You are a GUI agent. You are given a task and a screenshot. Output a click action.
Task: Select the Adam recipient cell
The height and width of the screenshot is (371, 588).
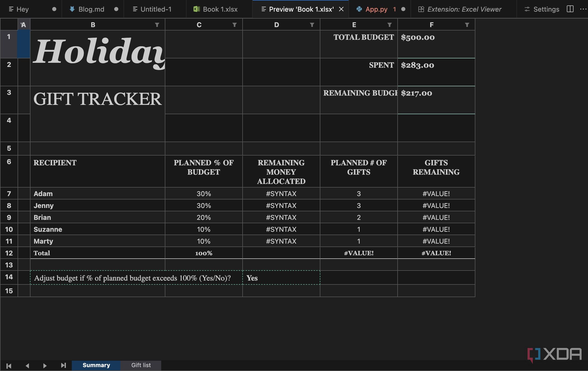98,194
